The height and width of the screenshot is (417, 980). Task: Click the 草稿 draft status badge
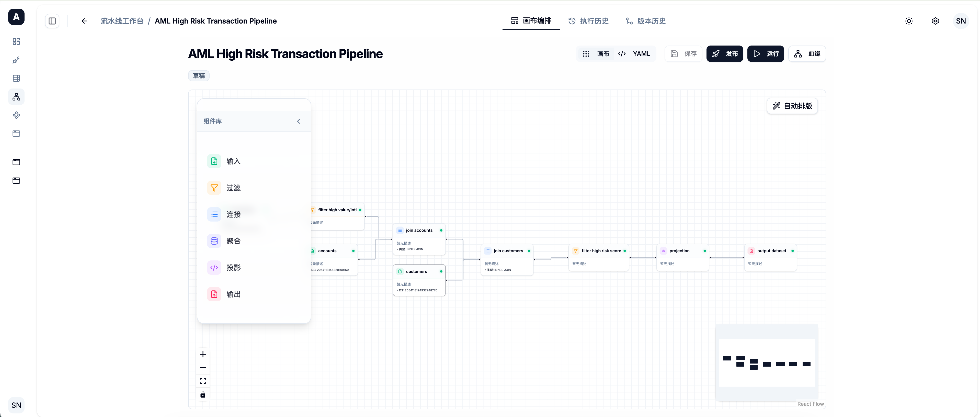199,75
